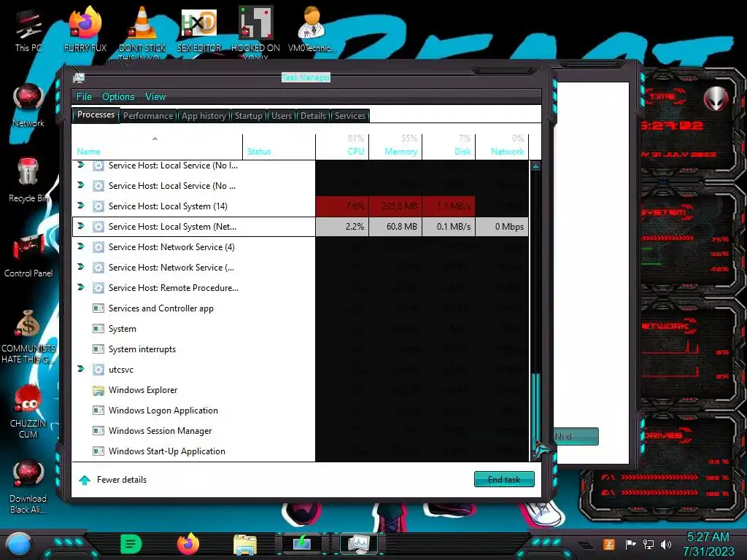This screenshot has width=747, height=560.
Task: Click the taskbar clock showing 5:27 AM
Action: [x=708, y=544]
